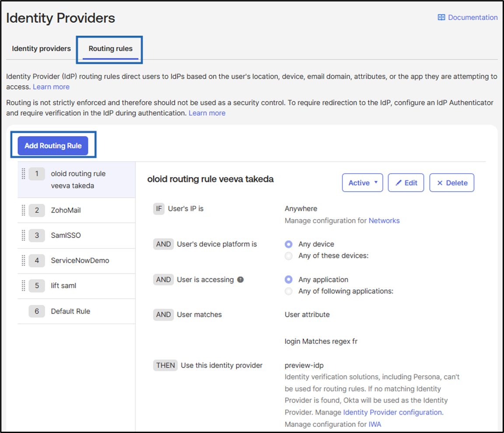The height and width of the screenshot is (433, 504).
Task: Click rule number 1 badge
Action: tap(37, 174)
